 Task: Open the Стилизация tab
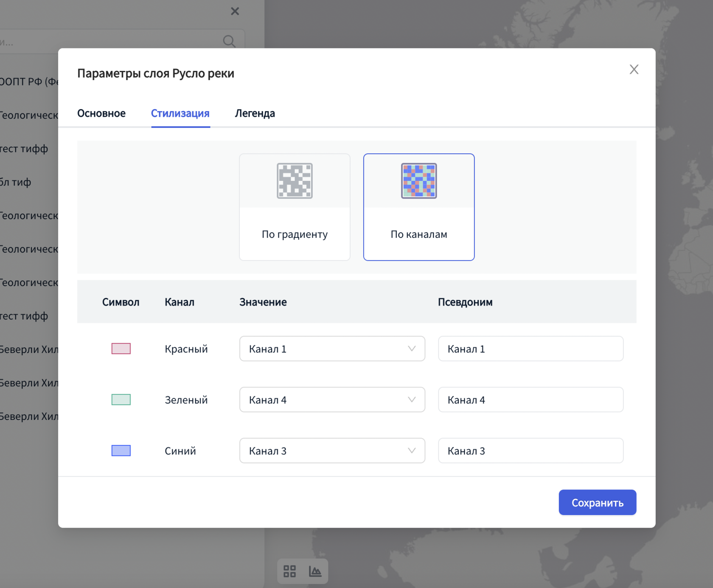click(180, 113)
